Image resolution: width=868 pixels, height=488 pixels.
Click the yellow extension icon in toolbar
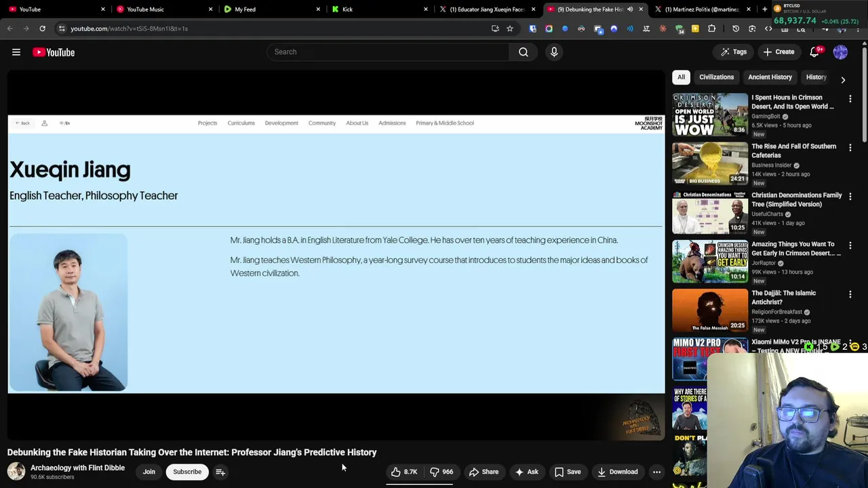[x=695, y=28]
